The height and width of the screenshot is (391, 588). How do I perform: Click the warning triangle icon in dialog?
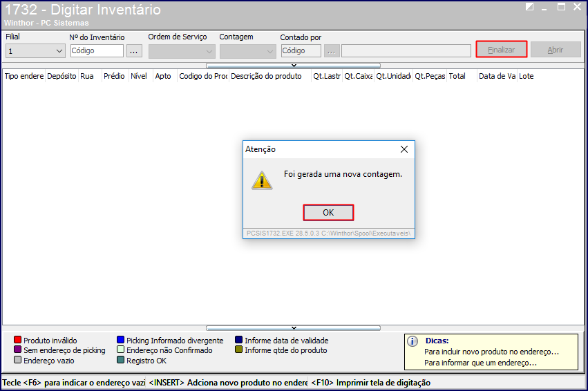click(x=262, y=180)
